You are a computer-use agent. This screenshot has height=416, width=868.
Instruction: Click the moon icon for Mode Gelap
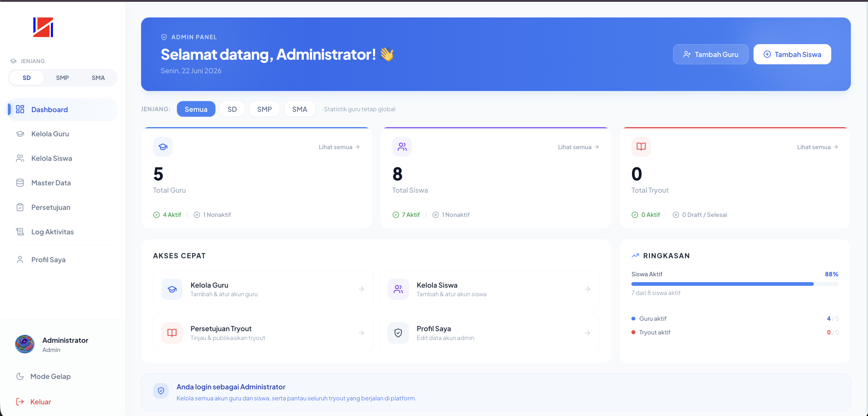(x=20, y=376)
